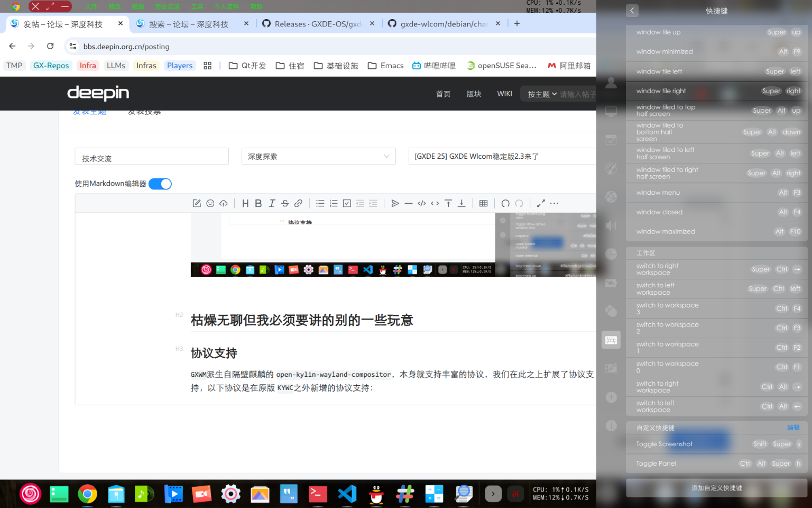The height and width of the screenshot is (508, 812).
Task: Open the editor's more options menu
Action: point(554,203)
